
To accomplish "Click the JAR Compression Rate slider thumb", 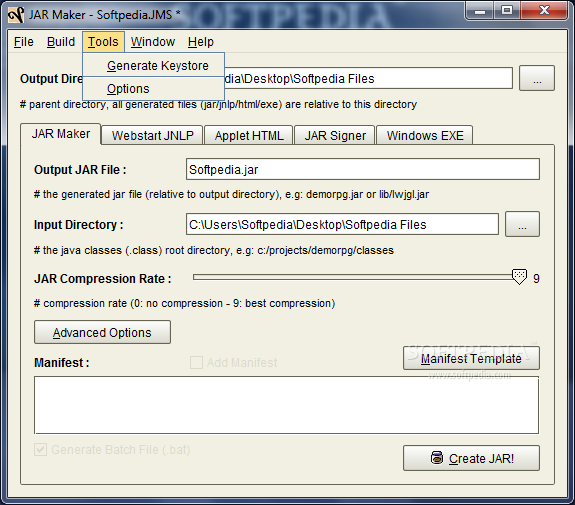I will tap(519, 277).
